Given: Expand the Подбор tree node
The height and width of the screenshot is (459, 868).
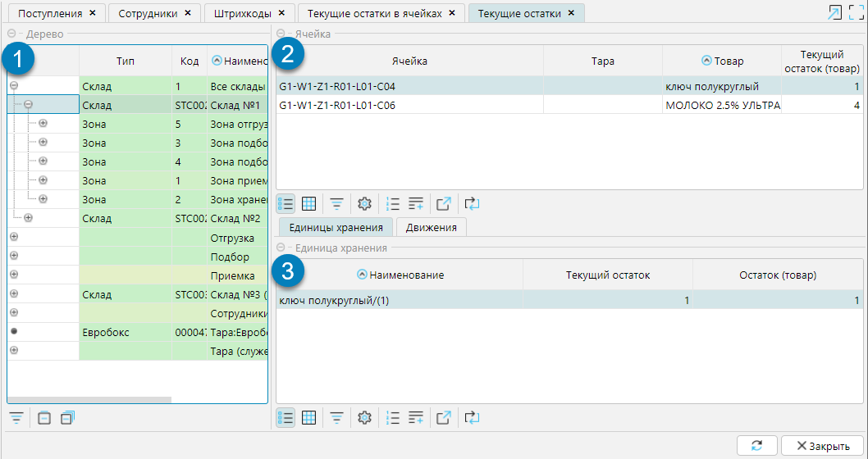Looking at the screenshot, I should (15, 256).
